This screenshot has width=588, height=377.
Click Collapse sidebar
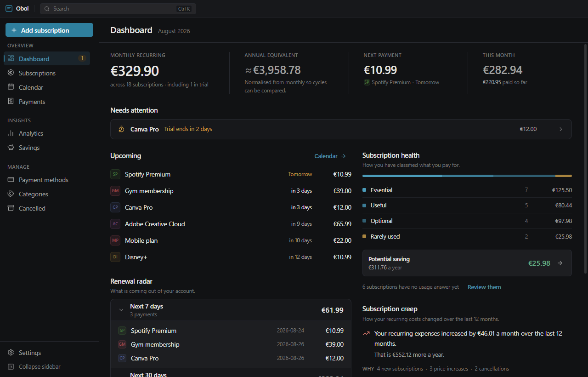pos(47,366)
